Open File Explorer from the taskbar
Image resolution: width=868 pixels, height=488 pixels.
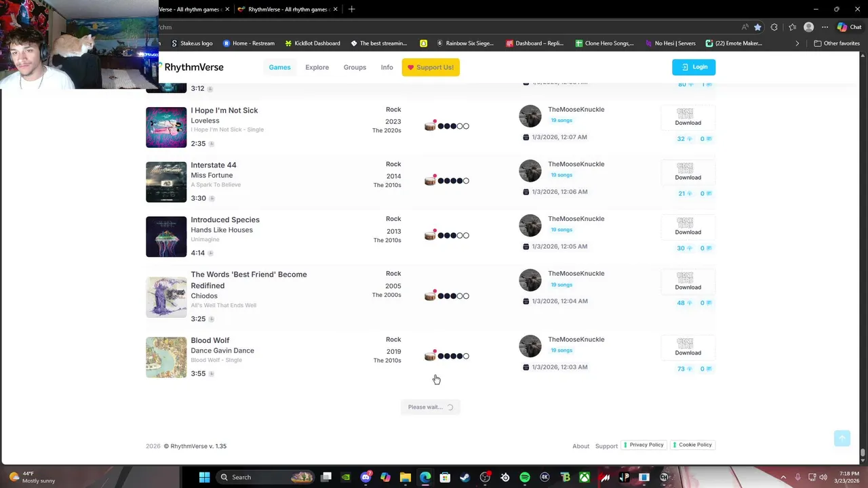point(406,477)
